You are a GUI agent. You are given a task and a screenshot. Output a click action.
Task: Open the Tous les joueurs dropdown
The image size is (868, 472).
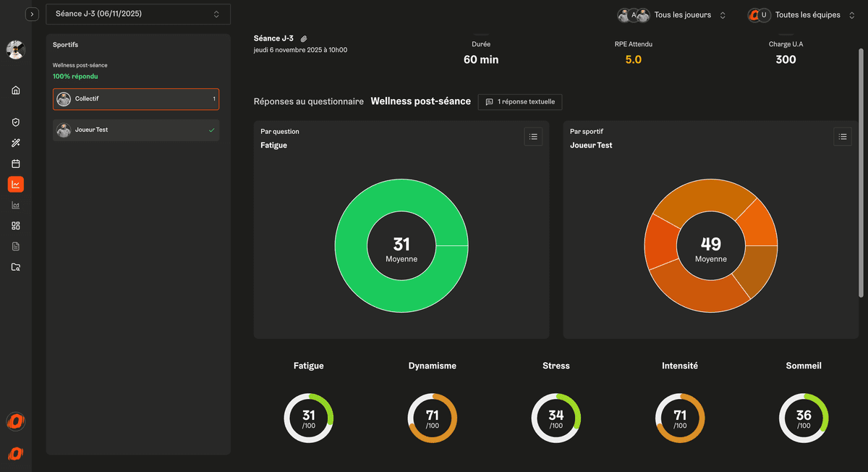tap(672, 15)
